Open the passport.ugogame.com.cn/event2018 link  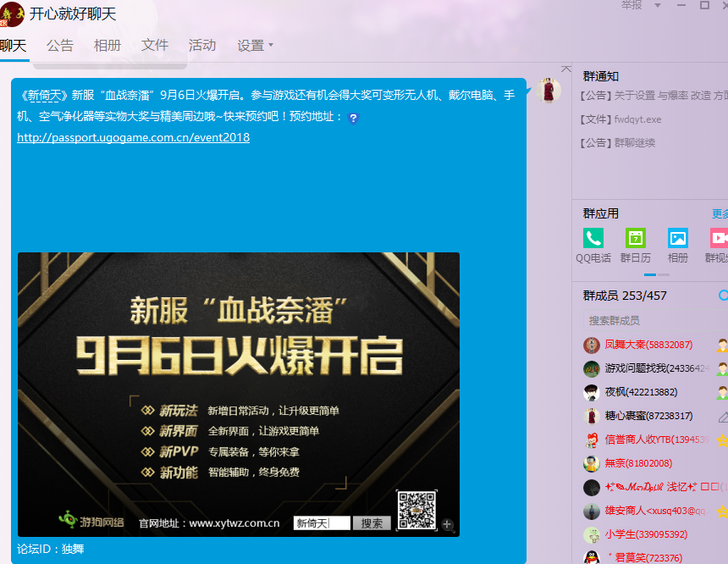(133, 137)
